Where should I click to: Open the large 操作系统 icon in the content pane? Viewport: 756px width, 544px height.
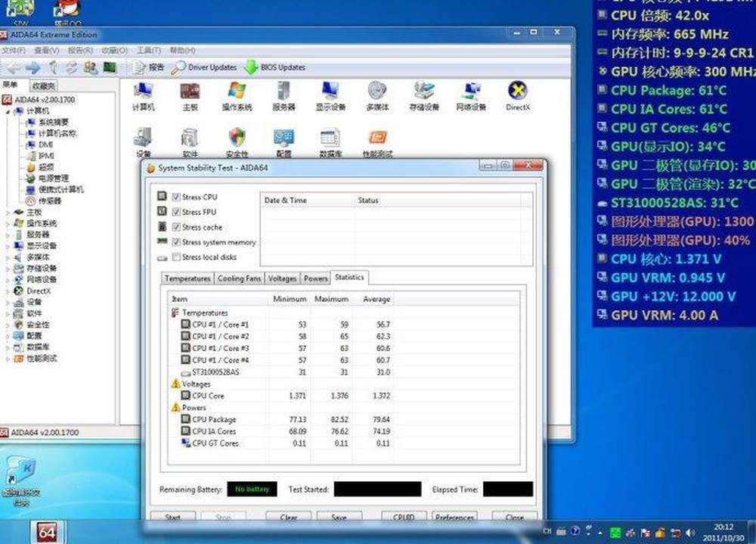[237, 97]
